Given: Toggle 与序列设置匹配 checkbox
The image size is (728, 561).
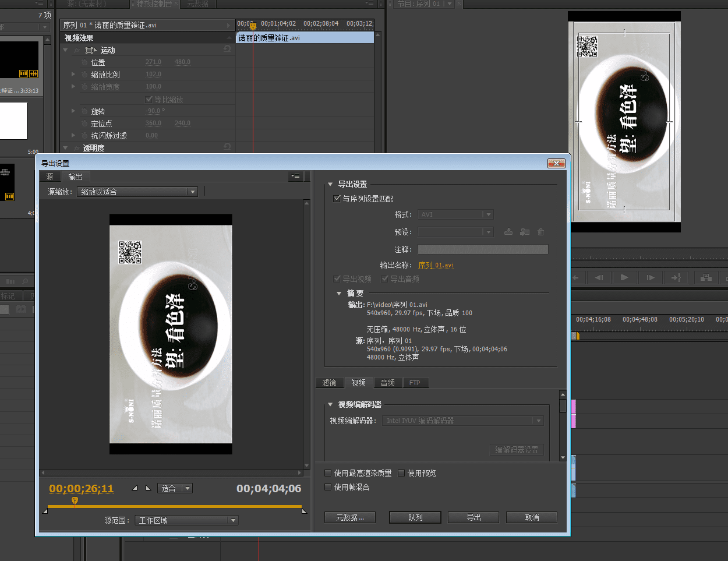Looking at the screenshot, I should click(x=337, y=199).
